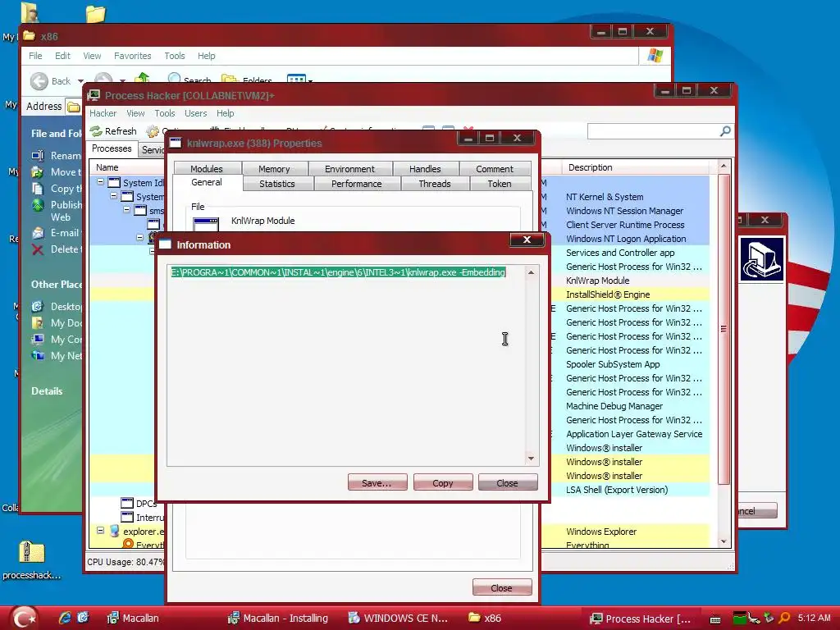Open Desktop from Other Places icon

click(38, 307)
